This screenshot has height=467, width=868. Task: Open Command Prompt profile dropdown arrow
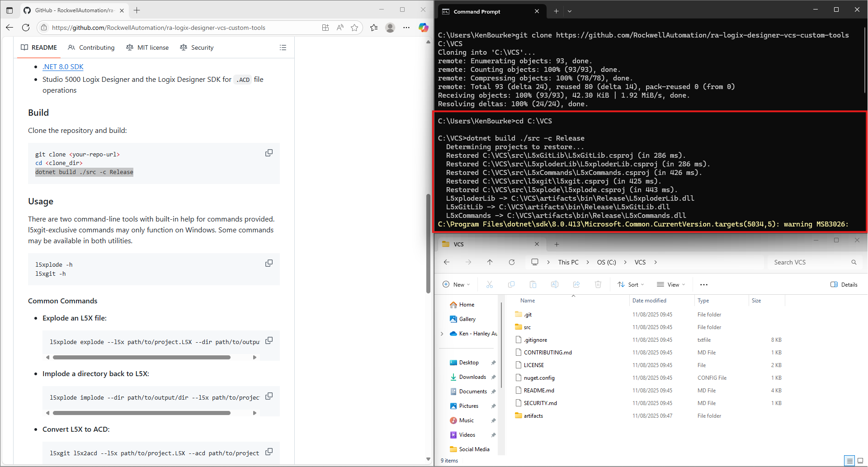coord(570,11)
